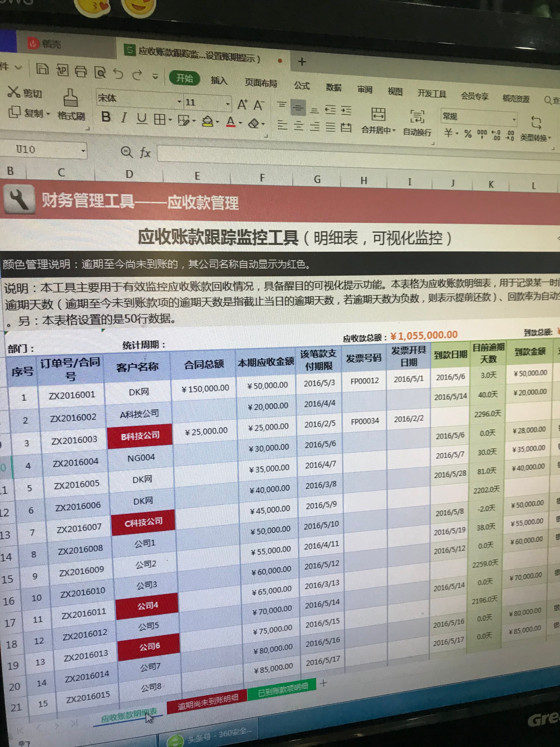The image size is (560, 747).
Task: Click the Print icon
Action: click(x=81, y=71)
